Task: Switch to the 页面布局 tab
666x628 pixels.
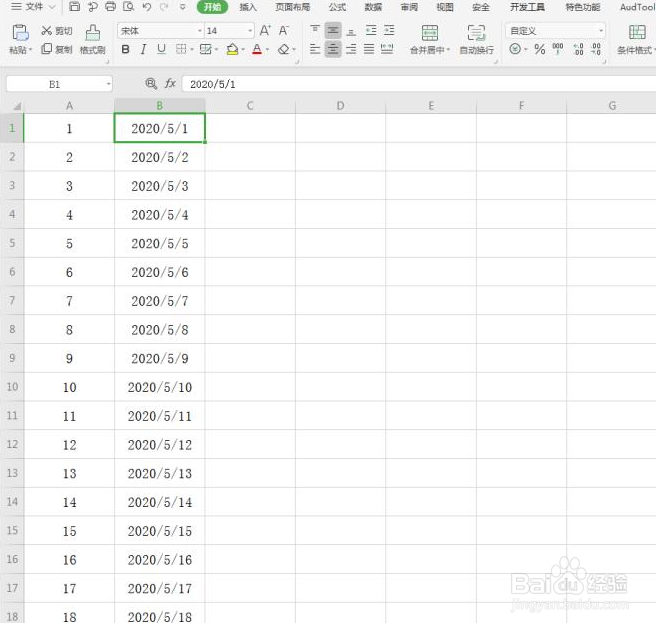Action: 293,7
